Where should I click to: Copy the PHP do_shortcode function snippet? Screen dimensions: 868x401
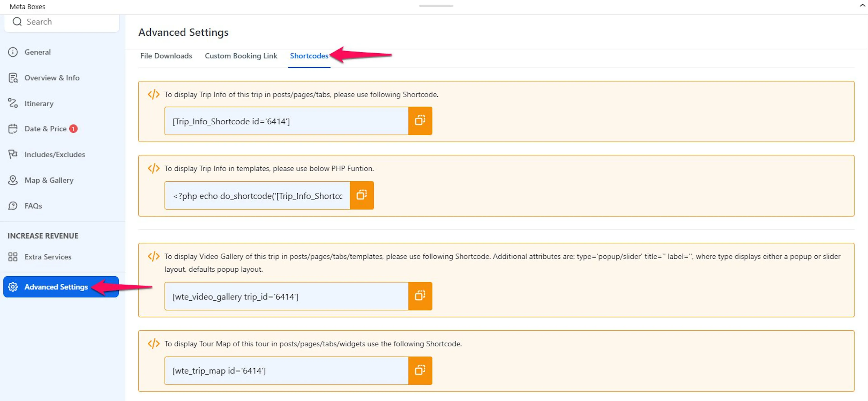click(x=362, y=195)
